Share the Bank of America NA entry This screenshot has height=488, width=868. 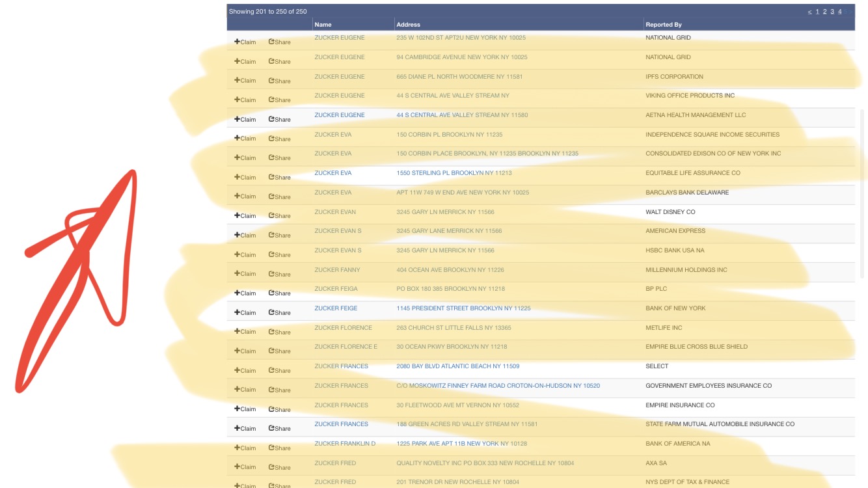click(280, 448)
